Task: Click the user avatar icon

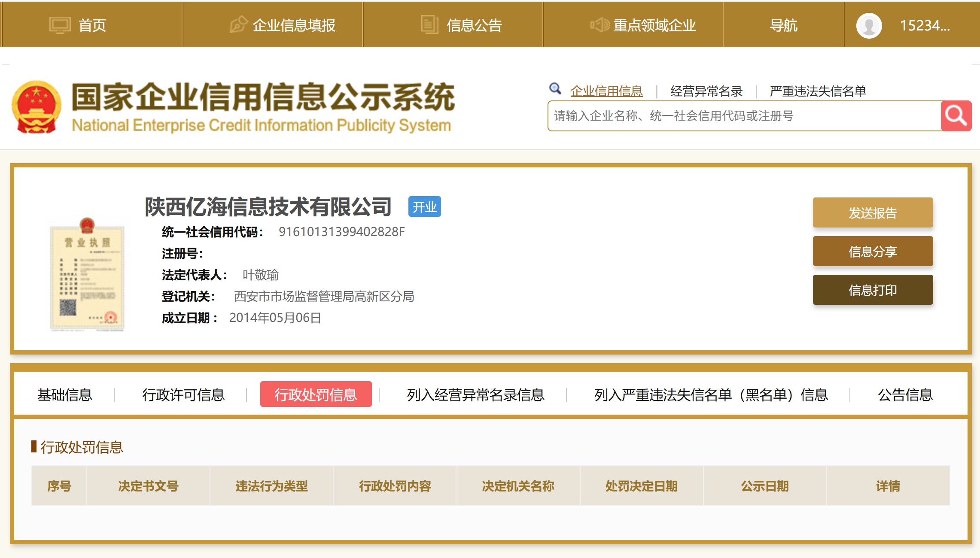Action: click(x=869, y=26)
